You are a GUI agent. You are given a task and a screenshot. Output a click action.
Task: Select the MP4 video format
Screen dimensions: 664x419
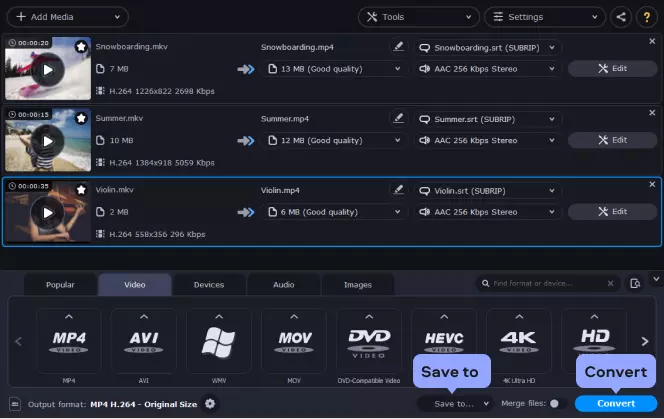[x=69, y=341]
